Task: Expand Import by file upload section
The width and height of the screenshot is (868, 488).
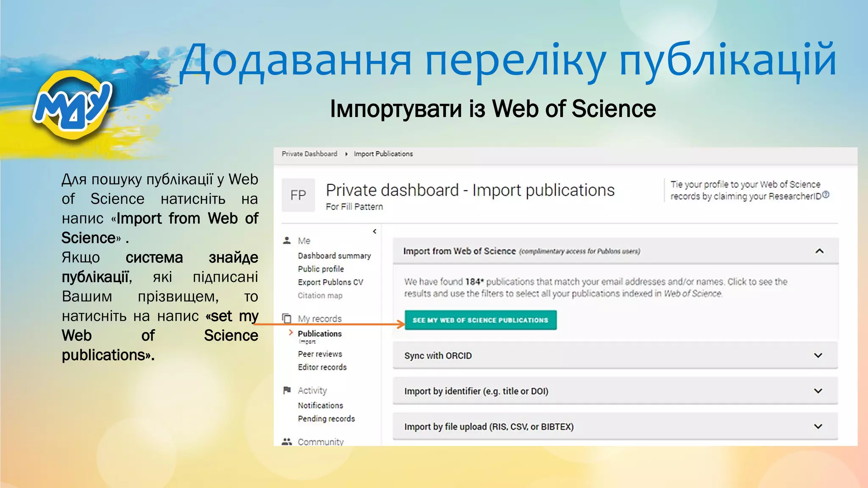Action: point(818,427)
